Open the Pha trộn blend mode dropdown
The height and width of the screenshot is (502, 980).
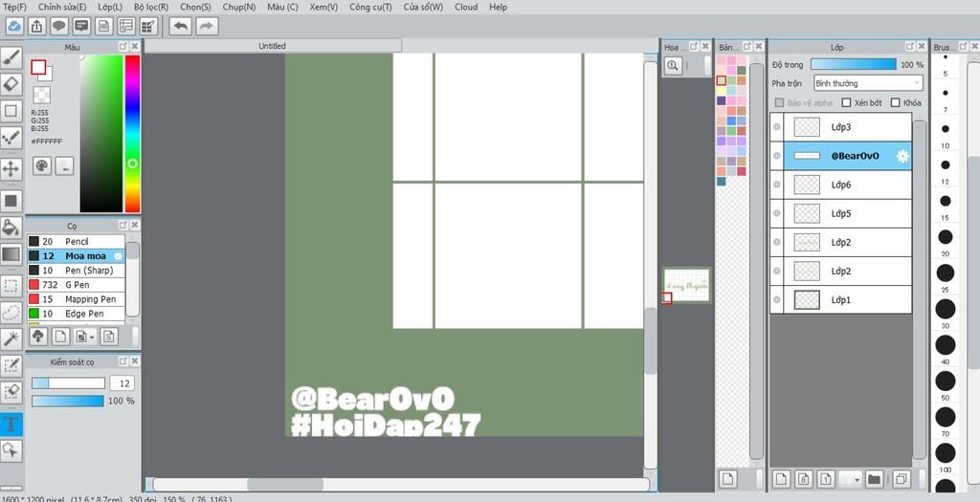[867, 83]
